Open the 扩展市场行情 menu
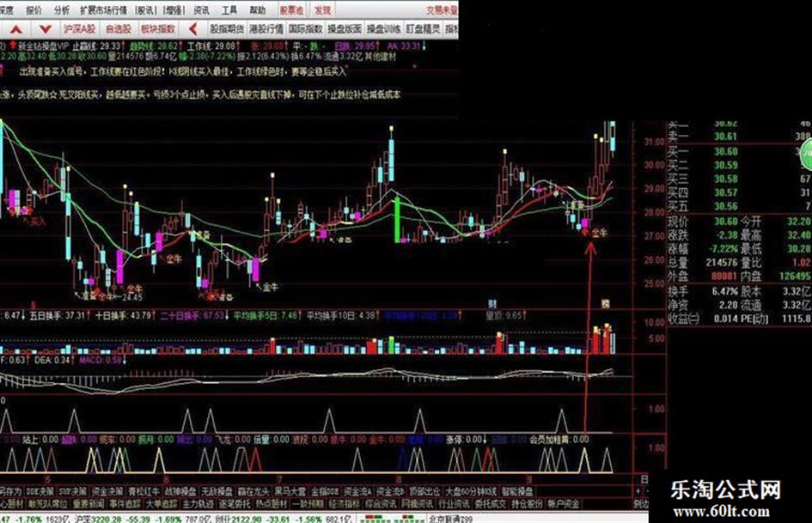 coord(104,9)
